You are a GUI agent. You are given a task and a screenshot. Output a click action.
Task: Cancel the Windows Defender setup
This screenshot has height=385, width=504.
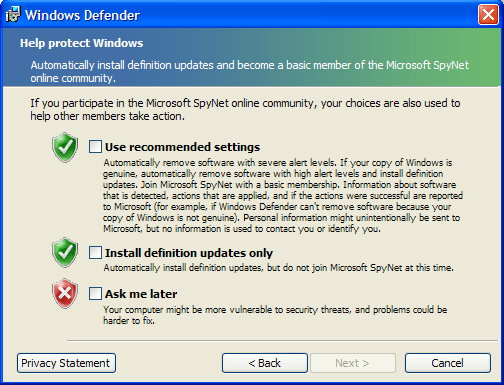pos(448,363)
